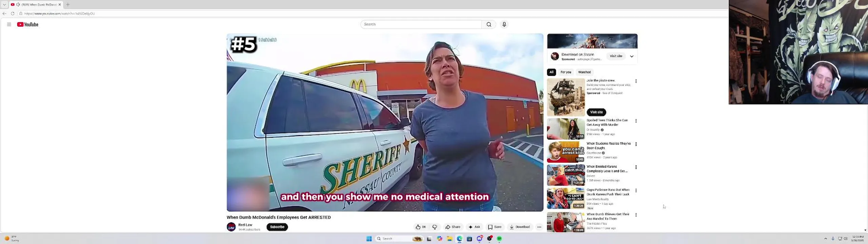The width and height of the screenshot is (868, 244).
Task: Show hidden system tray icons
Action: (825, 239)
